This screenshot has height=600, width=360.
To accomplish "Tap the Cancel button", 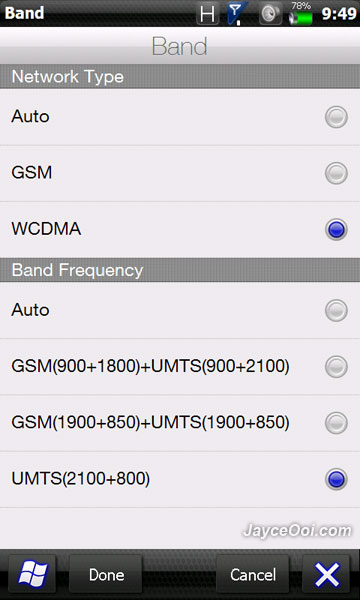I will coord(252,574).
